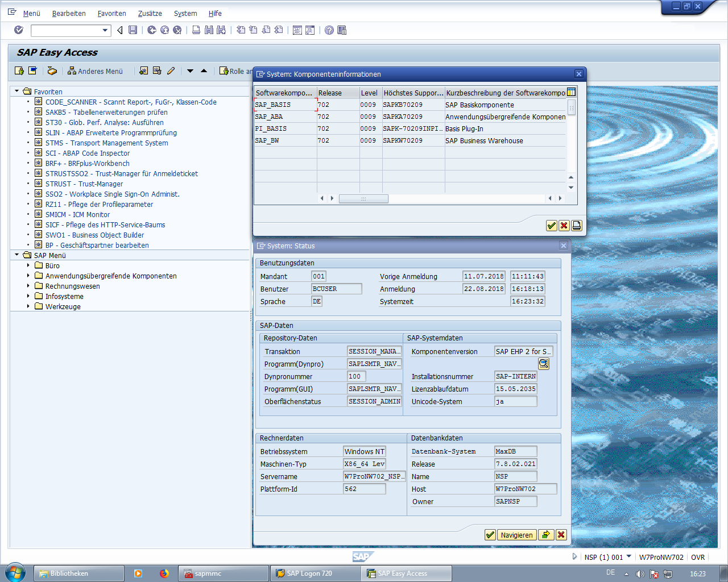Image resolution: width=728 pixels, height=582 pixels.
Task: Click red X cancel in System Status dialog
Action: 561,535
